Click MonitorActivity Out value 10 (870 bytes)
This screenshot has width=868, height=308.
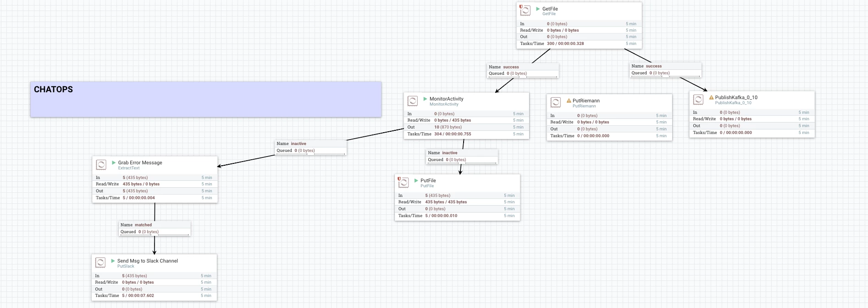click(448, 127)
